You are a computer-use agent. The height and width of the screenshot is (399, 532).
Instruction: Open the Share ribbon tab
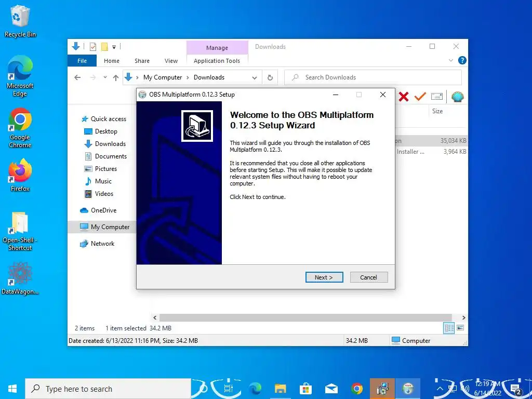point(142,61)
